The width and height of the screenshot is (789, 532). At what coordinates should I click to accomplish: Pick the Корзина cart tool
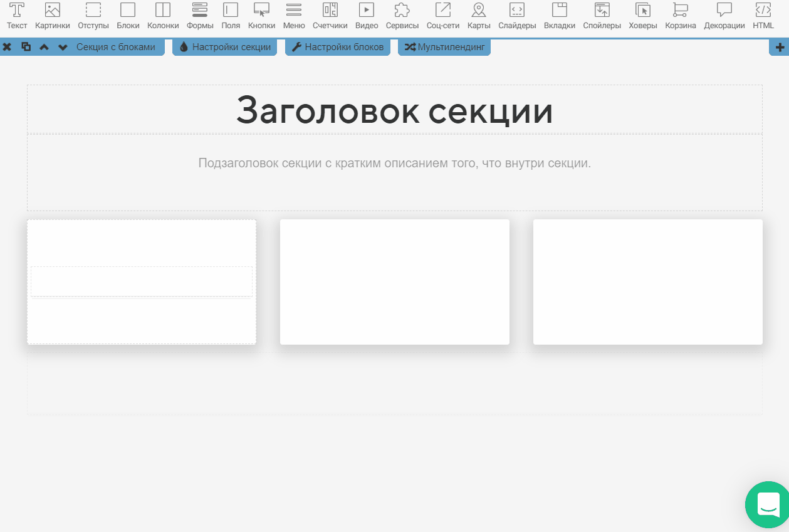click(680, 16)
